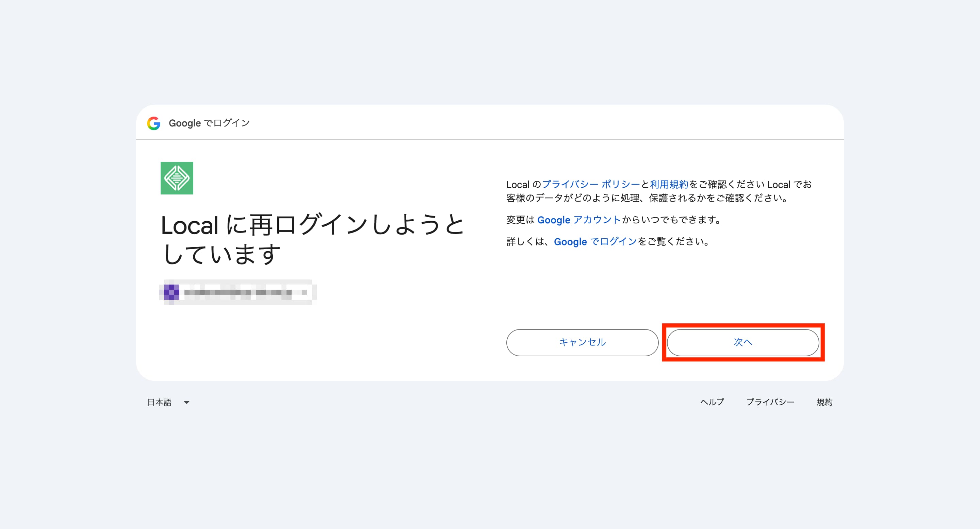Click the green Local app logo
The image size is (980, 529).
(177, 178)
